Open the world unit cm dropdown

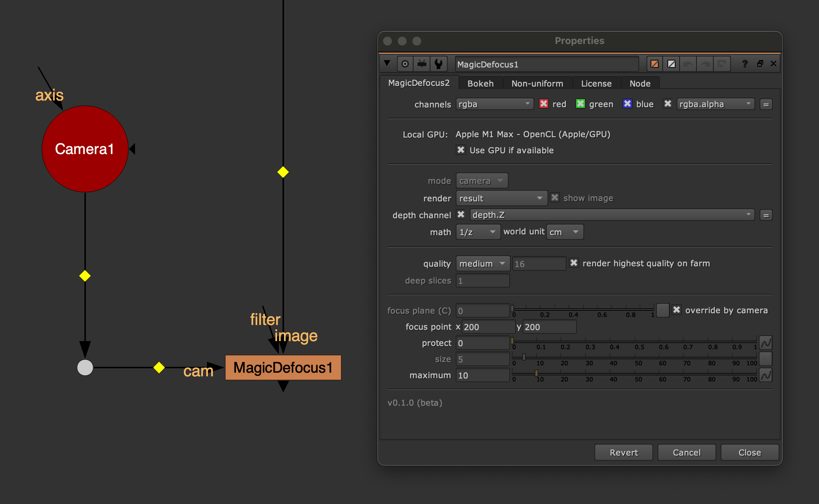[x=564, y=232]
